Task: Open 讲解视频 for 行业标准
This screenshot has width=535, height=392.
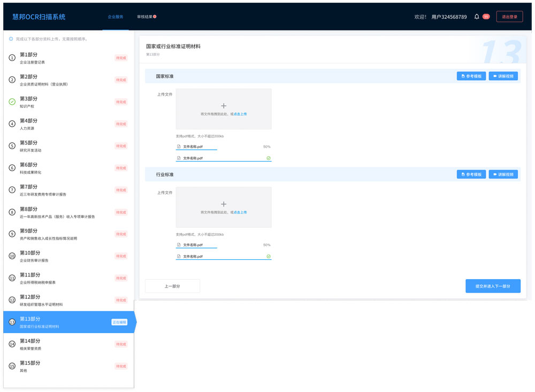Action: point(503,174)
